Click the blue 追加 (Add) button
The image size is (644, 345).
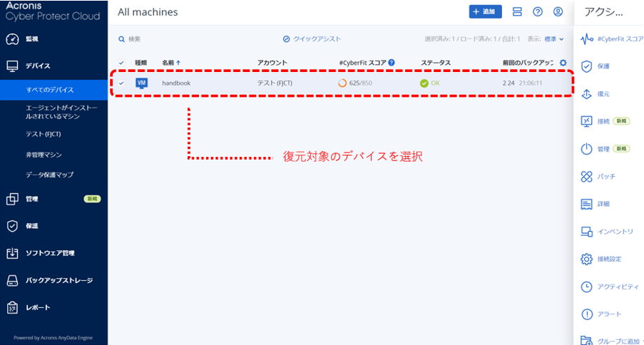coord(485,12)
